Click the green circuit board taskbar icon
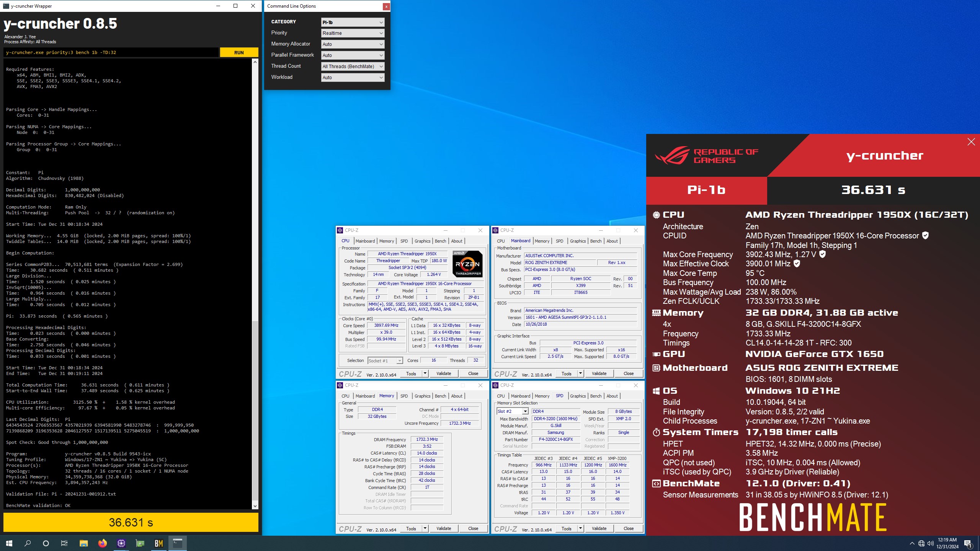Image resolution: width=980 pixels, height=551 pixels. point(140,543)
